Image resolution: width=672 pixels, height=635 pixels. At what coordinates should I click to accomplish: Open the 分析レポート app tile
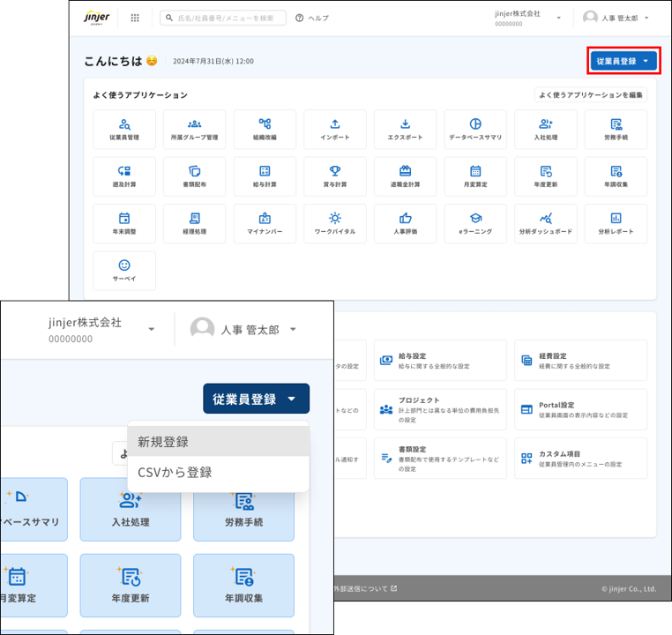616,224
